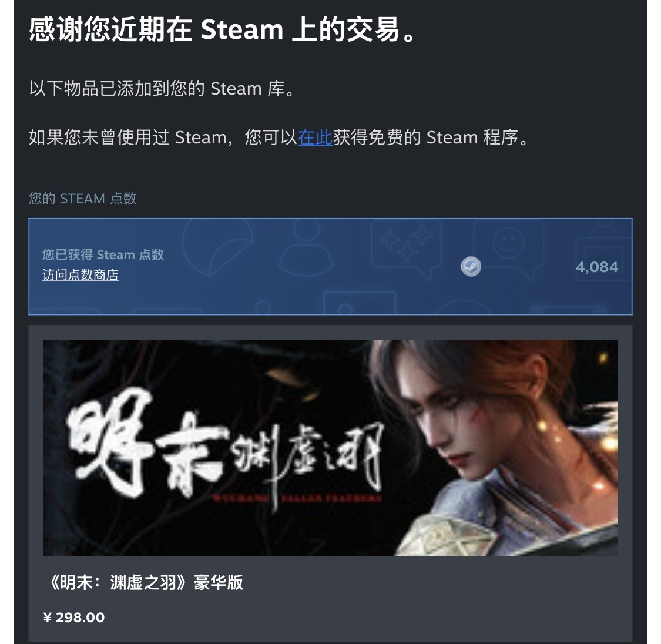Click the ¥ 298.00 price text

[x=74, y=618]
